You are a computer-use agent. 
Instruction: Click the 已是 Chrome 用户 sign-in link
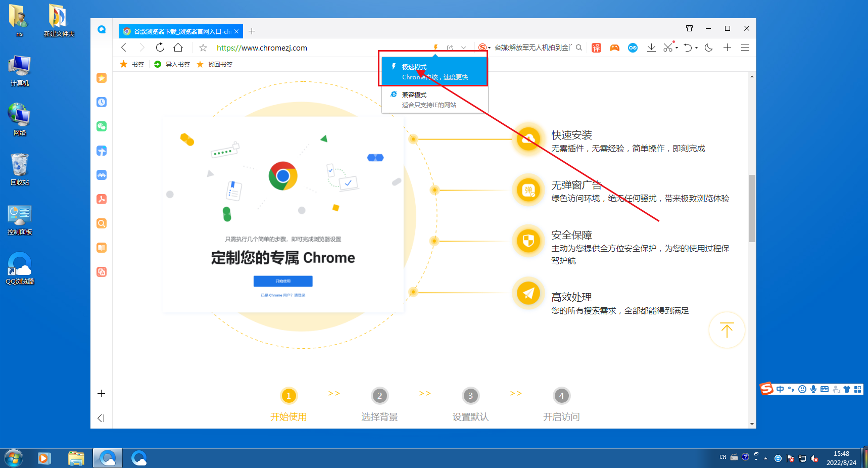(283, 295)
